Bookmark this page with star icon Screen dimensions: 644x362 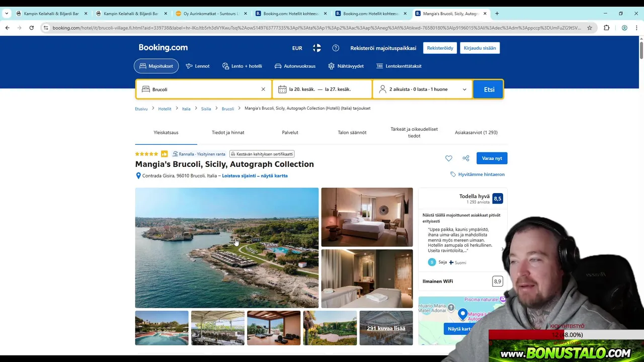point(590,28)
